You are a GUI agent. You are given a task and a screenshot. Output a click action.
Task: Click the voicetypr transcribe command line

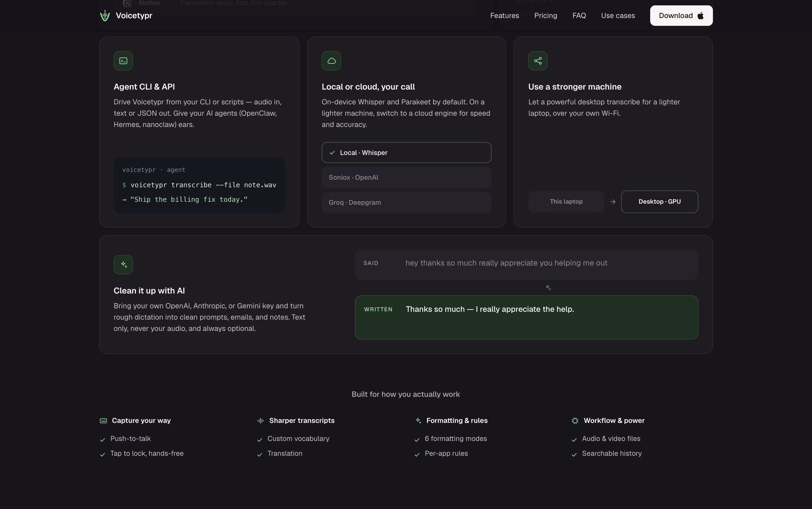(x=199, y=185)
